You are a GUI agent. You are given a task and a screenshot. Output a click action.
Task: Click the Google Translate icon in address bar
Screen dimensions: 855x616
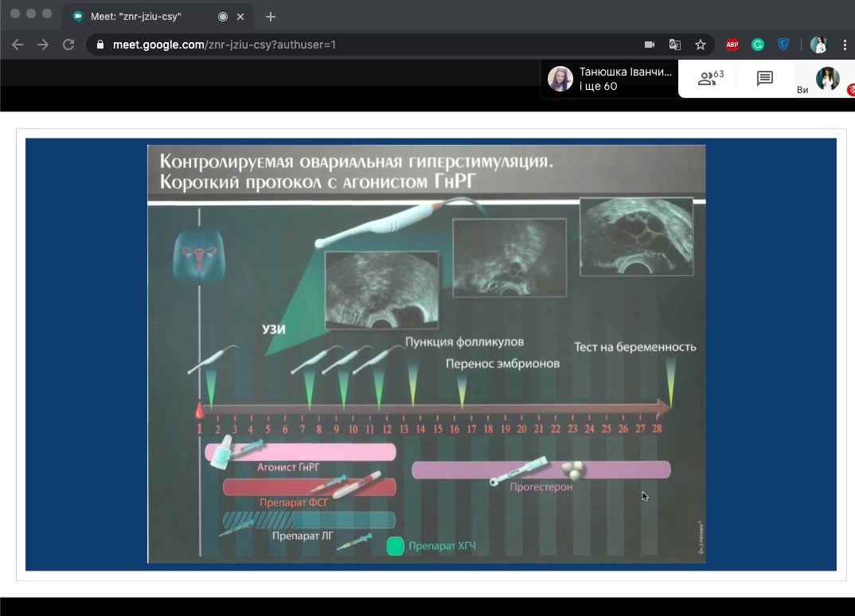click(x=674, y=45)
